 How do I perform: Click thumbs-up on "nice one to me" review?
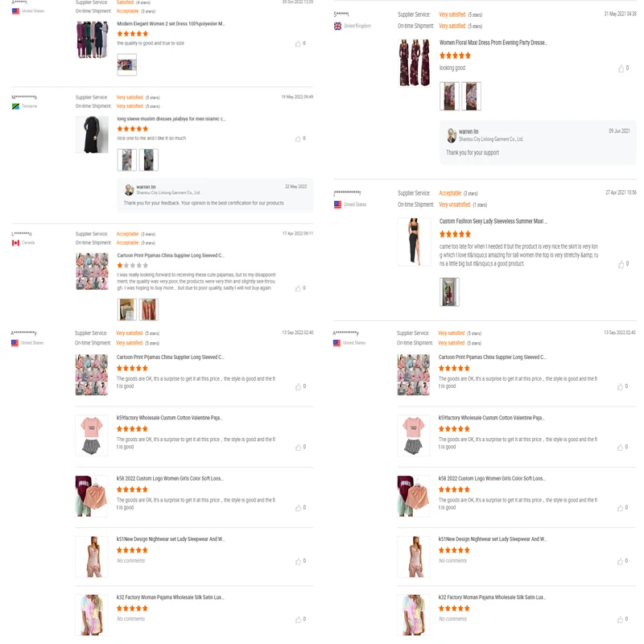(298, 138)
